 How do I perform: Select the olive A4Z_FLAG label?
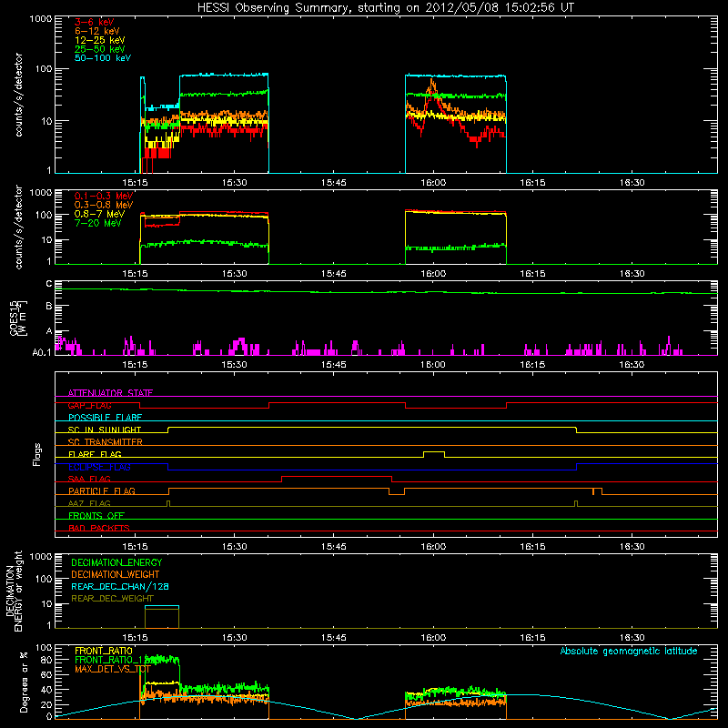[x=89, y=503]
